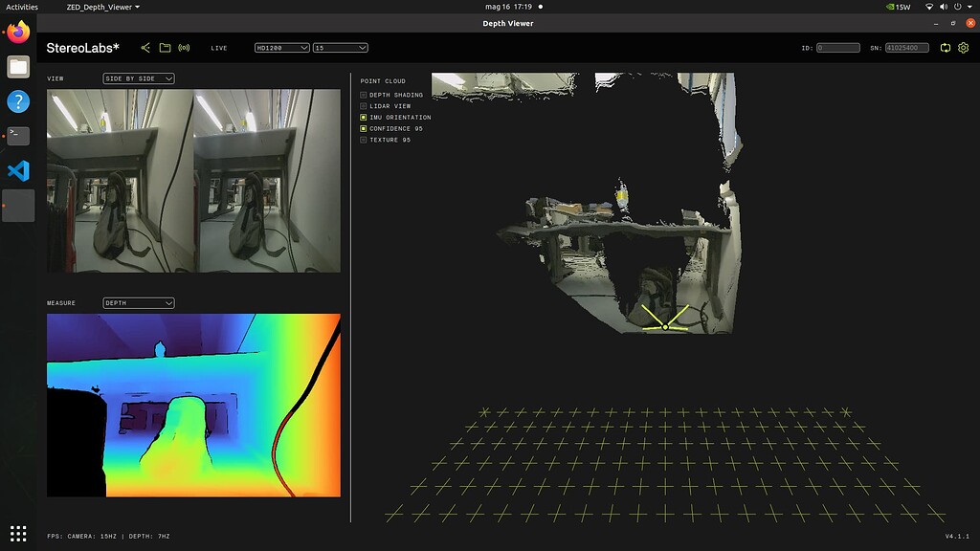Toggle LIDAR VIEW in the point cloud panel
The width and height of the screenshot is (980, 551).
(x=363, y=105)
